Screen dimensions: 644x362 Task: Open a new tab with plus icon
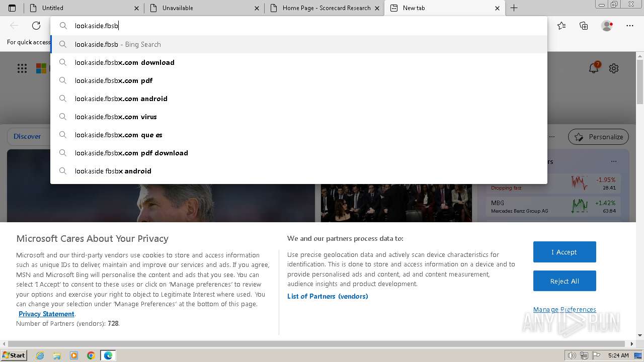514,8
